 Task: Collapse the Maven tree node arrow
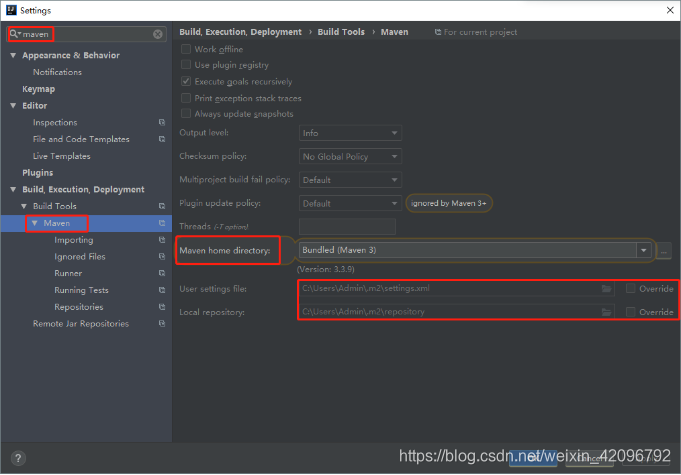tap(35, 223)
